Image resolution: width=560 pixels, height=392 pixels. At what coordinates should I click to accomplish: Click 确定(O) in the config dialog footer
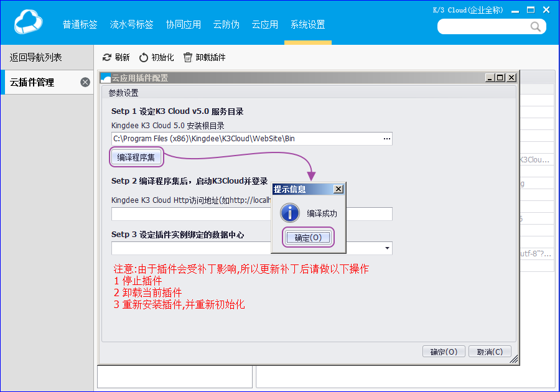(444, 352)
